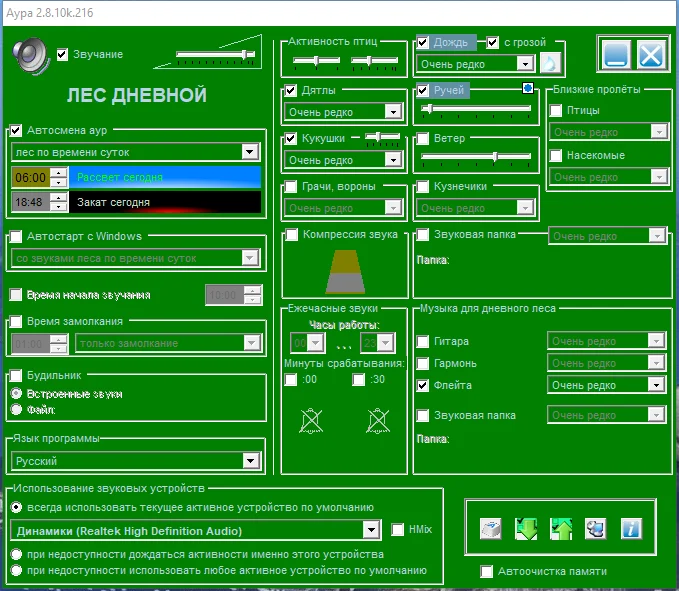Click the keyboard key hotkeys icon
Image resolution: width=679 pixels, height=591 pixels.
point(491,529)
